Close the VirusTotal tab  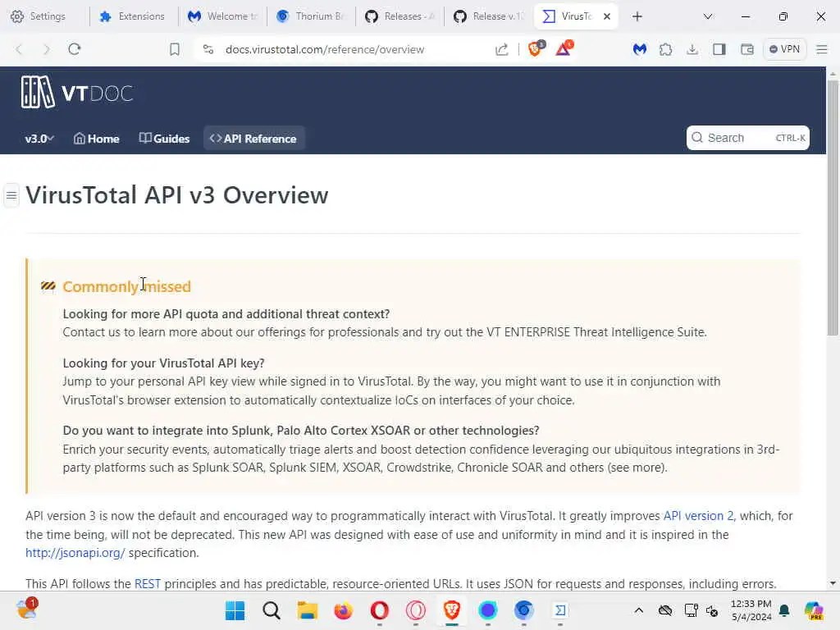[x=607, y=16]
